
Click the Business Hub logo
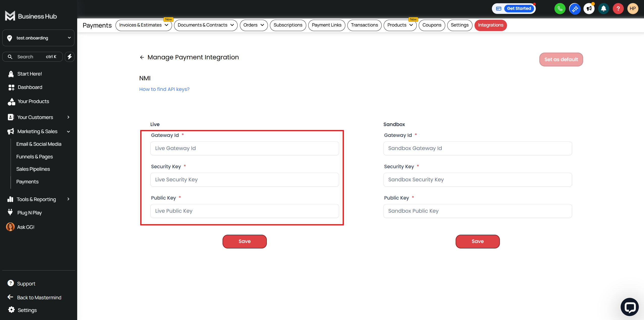31,16
